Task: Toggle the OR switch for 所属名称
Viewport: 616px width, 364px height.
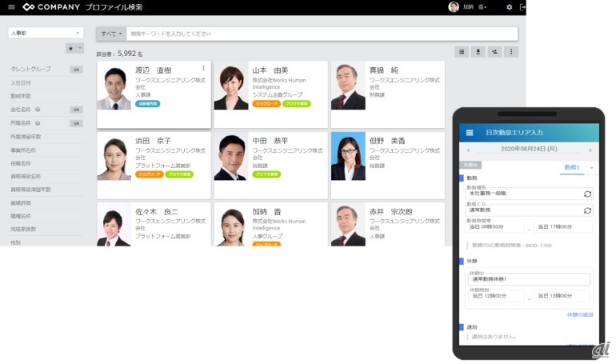Action: coord(76,123)
